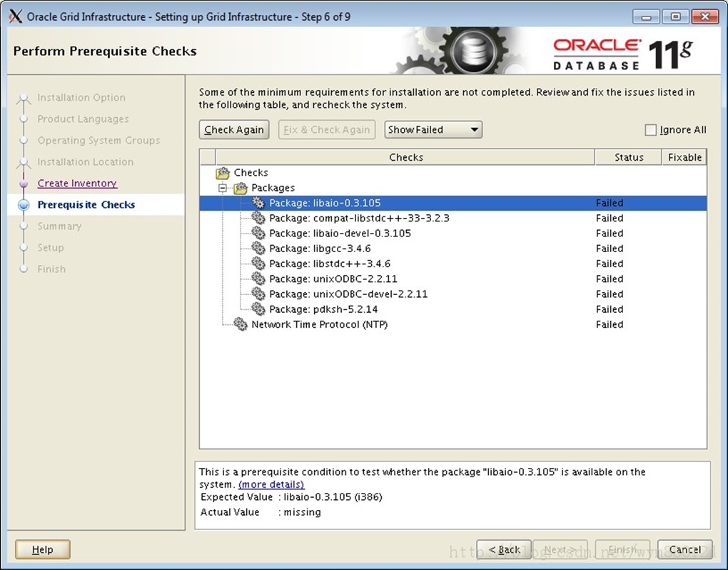Click gear icon for libaio-0.3.105 package
The image size is (728, 570).
tap(258, 203)
